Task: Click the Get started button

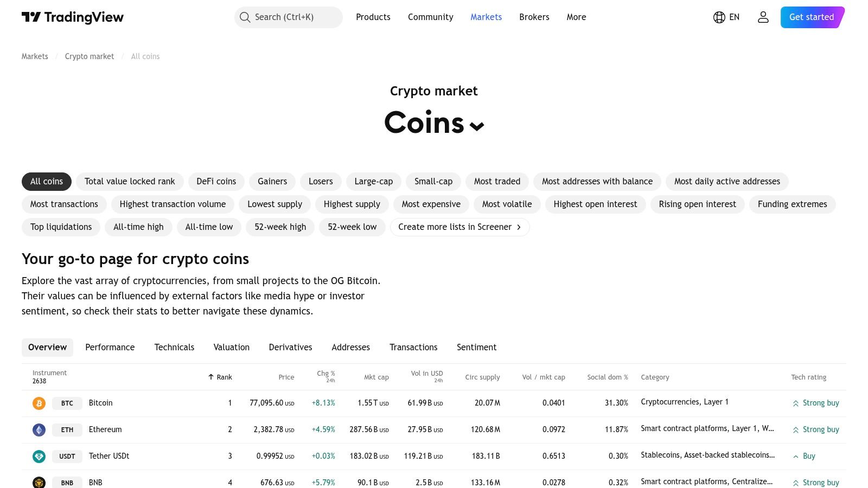Action: pyautogui.click(x=812, y=17)
